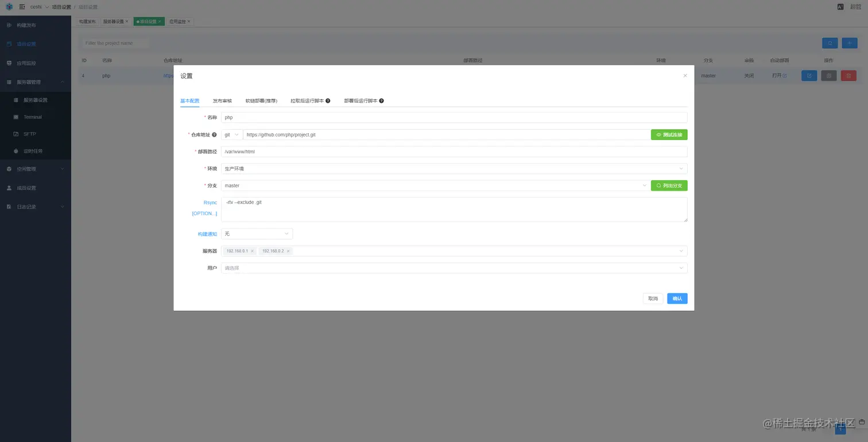Click the help icon next to 部署后运行脚本

(x=381, y=101)
